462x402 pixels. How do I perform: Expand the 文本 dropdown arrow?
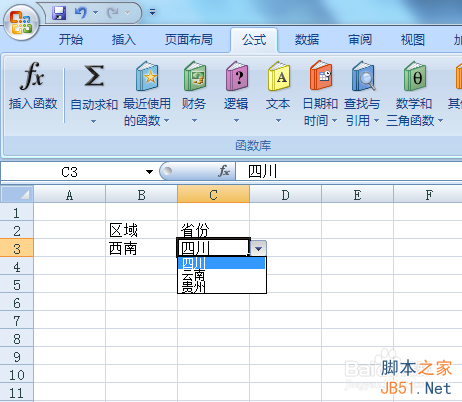(278, 120)
